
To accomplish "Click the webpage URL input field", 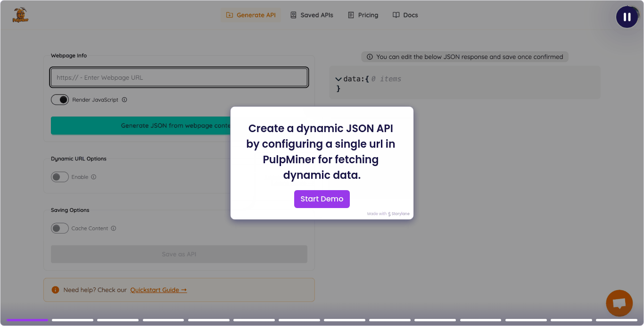I will point(179,77).
